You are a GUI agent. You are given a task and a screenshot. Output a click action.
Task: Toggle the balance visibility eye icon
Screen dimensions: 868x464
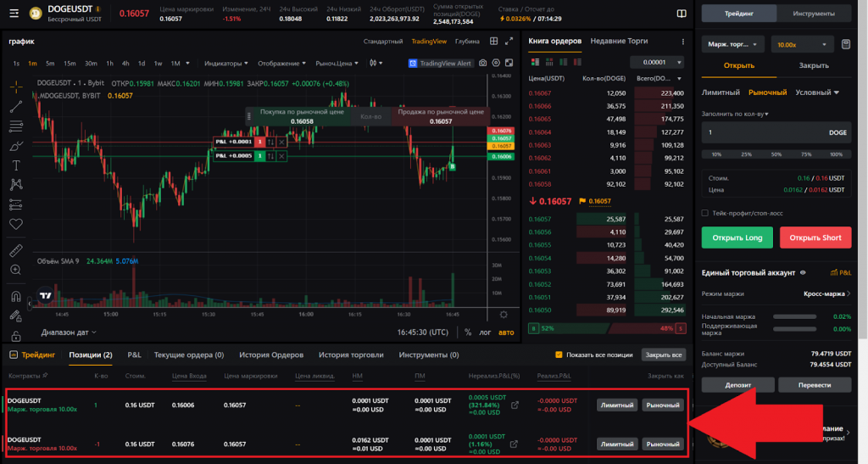coord(803,272)
